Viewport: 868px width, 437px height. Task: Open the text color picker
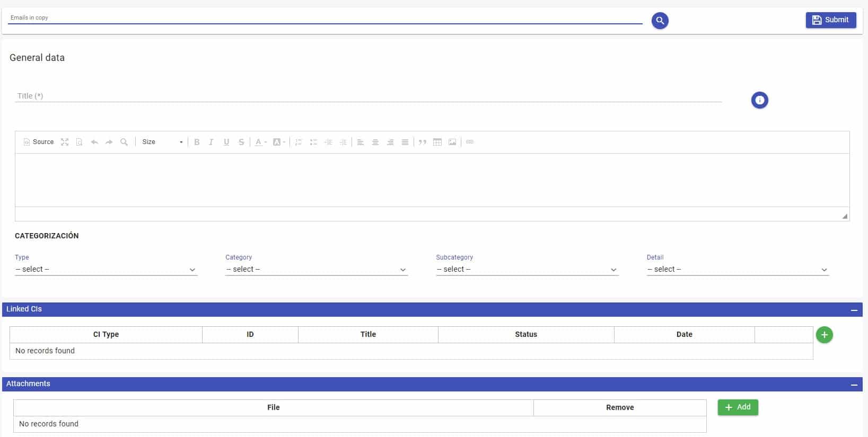click(260, 142)
